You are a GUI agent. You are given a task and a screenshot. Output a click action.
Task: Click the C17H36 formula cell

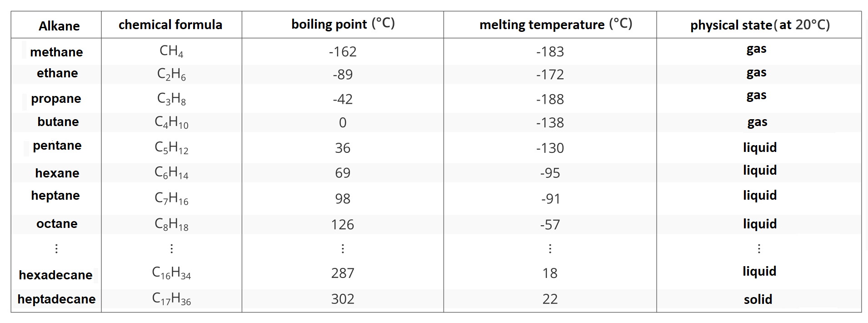click(x=171, y=299)
